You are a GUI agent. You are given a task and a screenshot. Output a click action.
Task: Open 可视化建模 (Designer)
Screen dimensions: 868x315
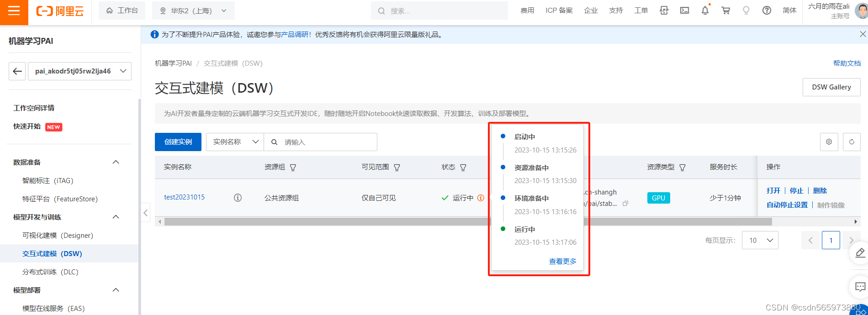[58, 236]
